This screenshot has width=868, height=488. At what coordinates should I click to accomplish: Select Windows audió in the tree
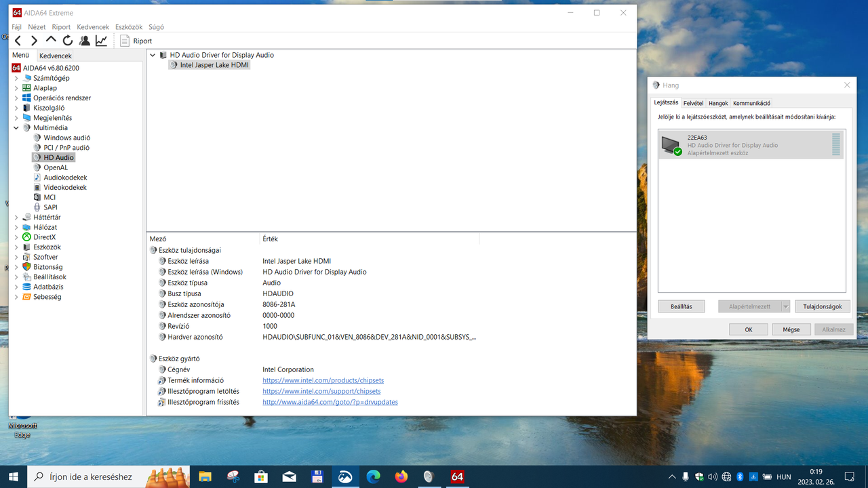tap(66, 138)
